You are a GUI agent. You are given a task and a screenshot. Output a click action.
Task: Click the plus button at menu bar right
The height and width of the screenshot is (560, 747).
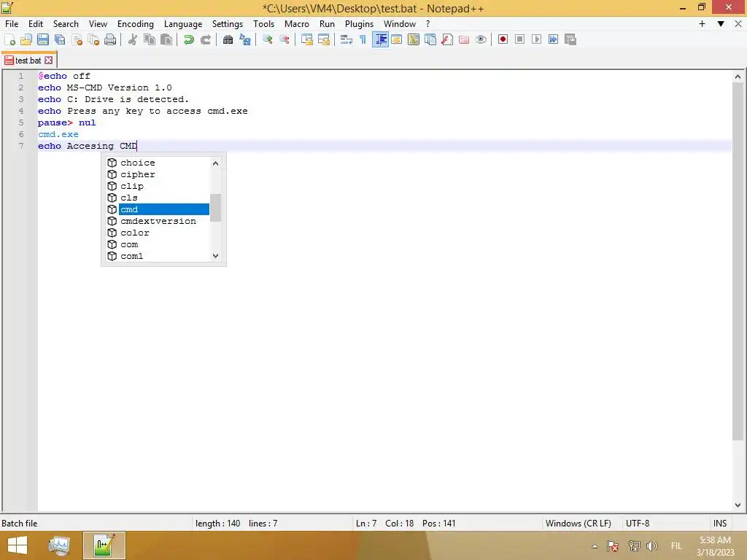point(702,24)
